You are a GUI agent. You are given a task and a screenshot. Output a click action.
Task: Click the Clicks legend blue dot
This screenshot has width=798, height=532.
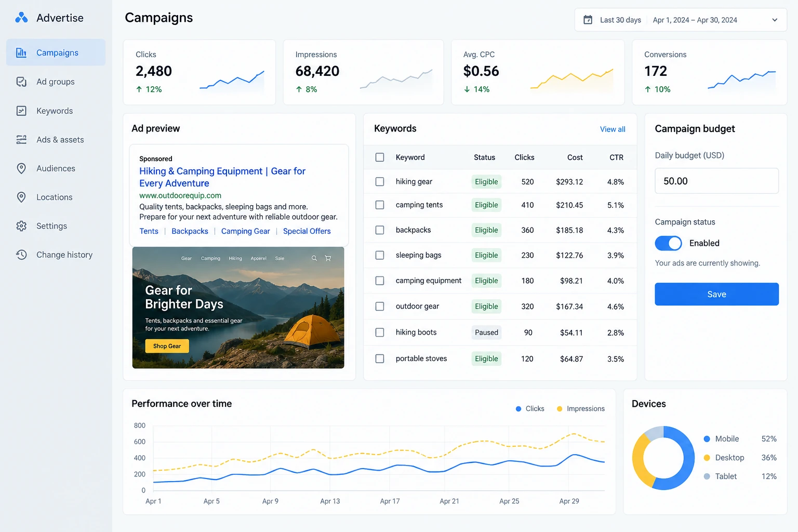518,409
